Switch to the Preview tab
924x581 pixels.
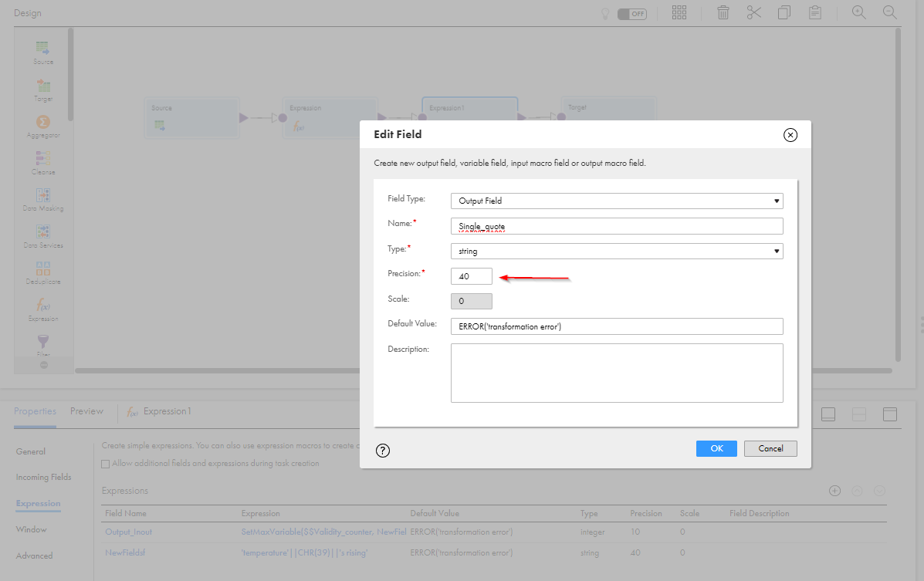pos(86,411)
